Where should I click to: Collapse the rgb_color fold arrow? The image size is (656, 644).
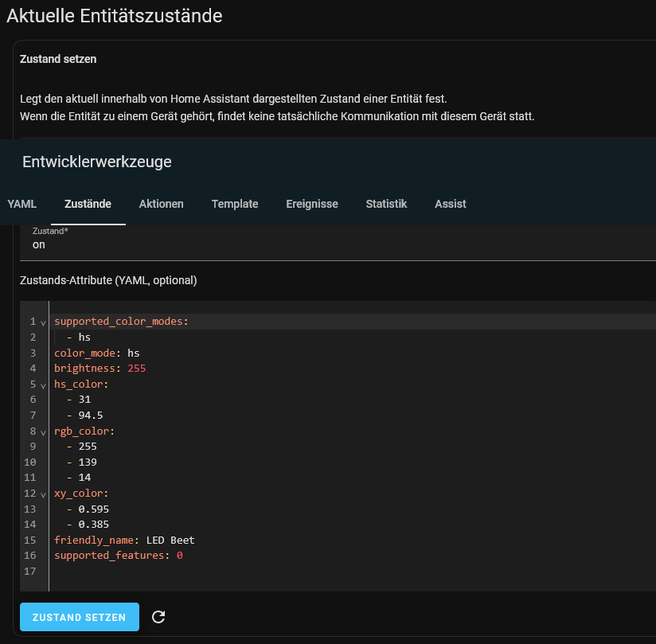tap(43, 432)
